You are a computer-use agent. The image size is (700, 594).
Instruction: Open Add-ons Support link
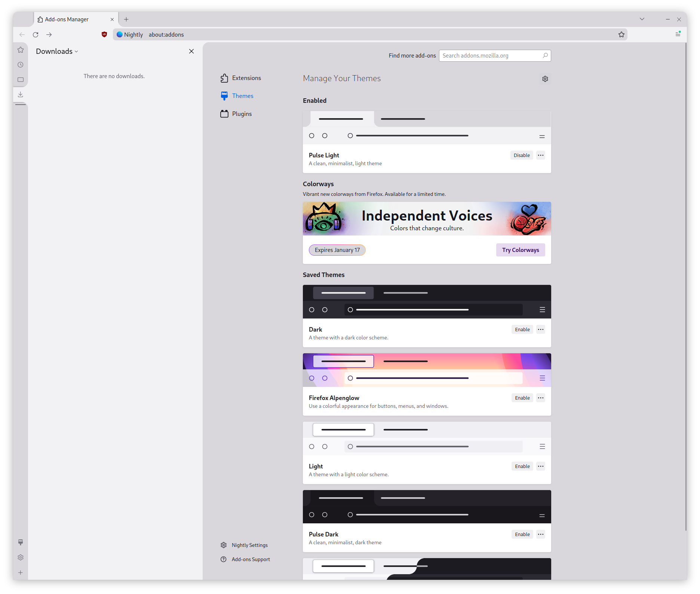coord(245,559)
